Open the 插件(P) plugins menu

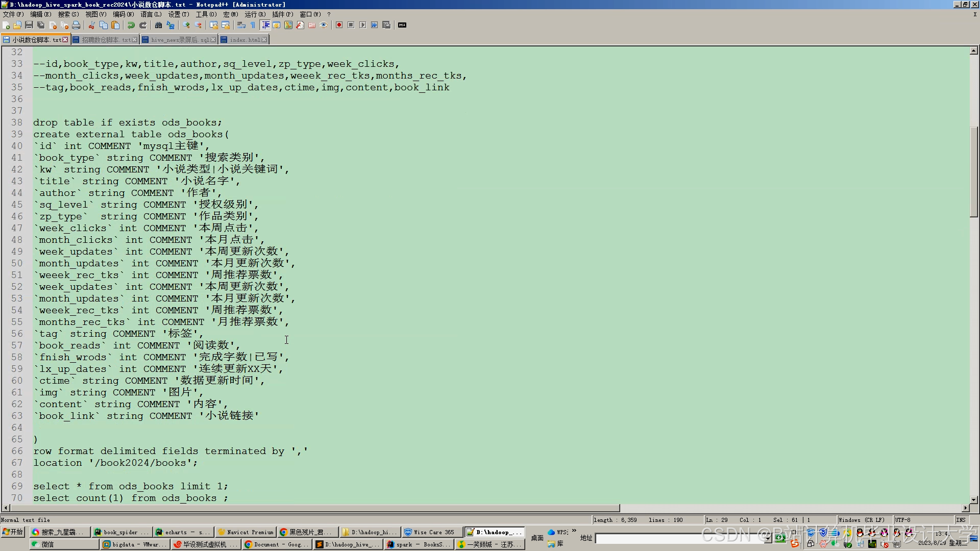click(x=282, y=14)
